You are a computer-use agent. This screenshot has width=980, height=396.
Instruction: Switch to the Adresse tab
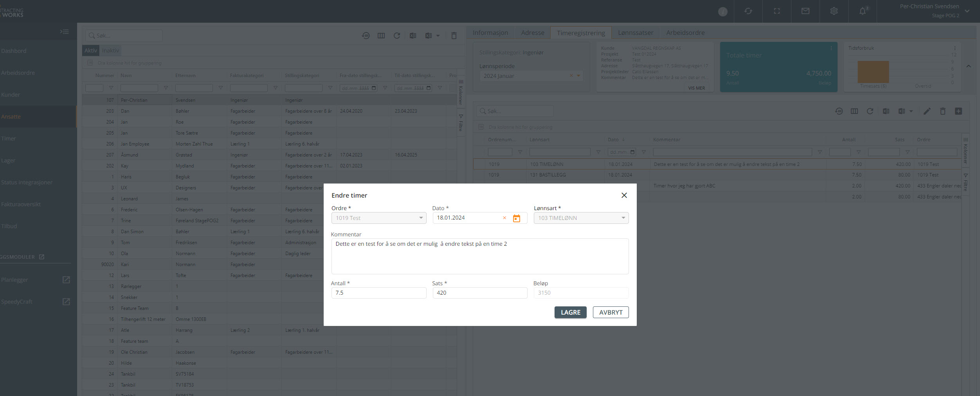(533, 32)
